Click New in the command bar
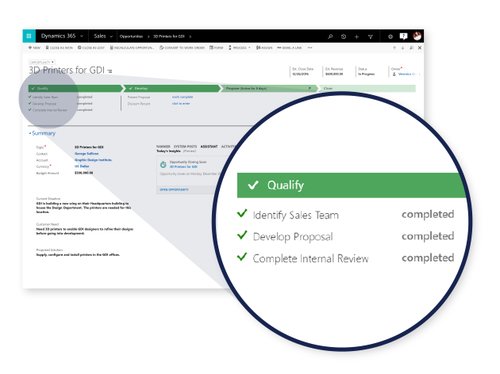 click(34, 48)
